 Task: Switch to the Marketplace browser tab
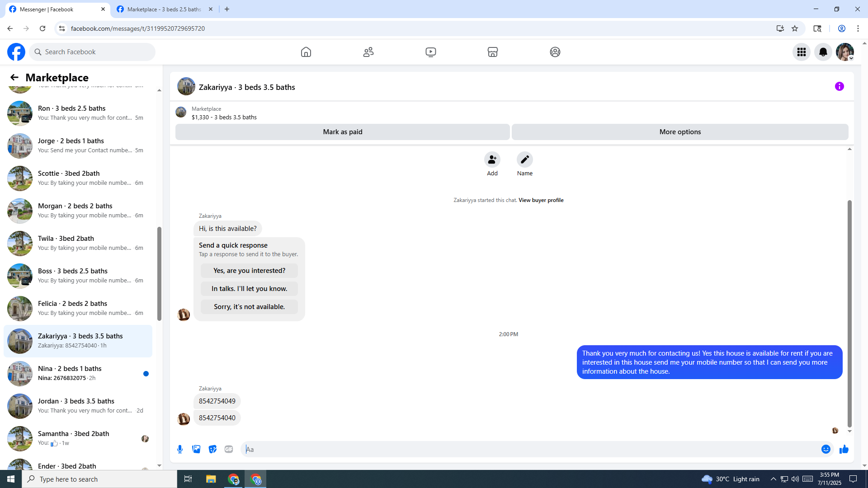[165, 9]
